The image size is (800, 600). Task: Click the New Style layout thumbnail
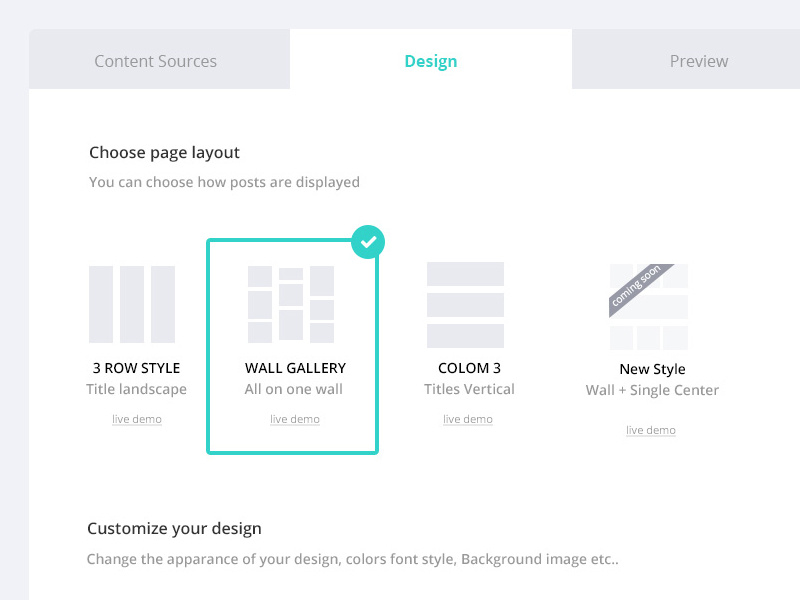point(649,307)
